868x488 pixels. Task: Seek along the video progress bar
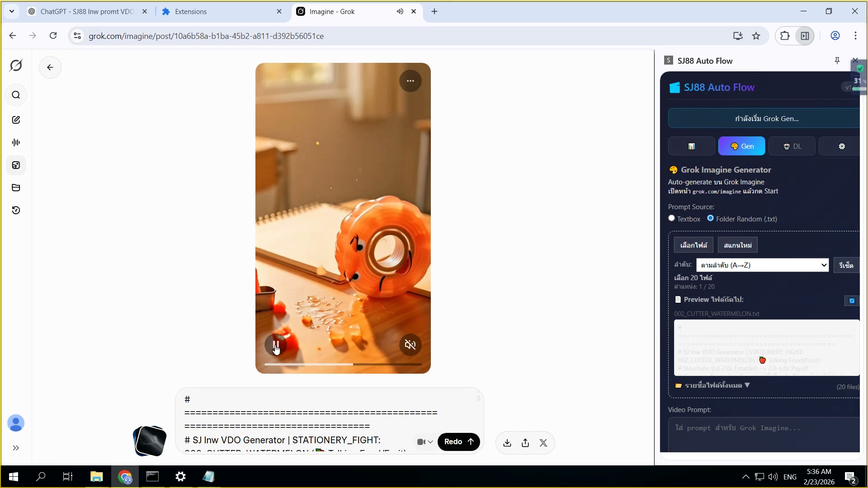(x=343, y=364)
